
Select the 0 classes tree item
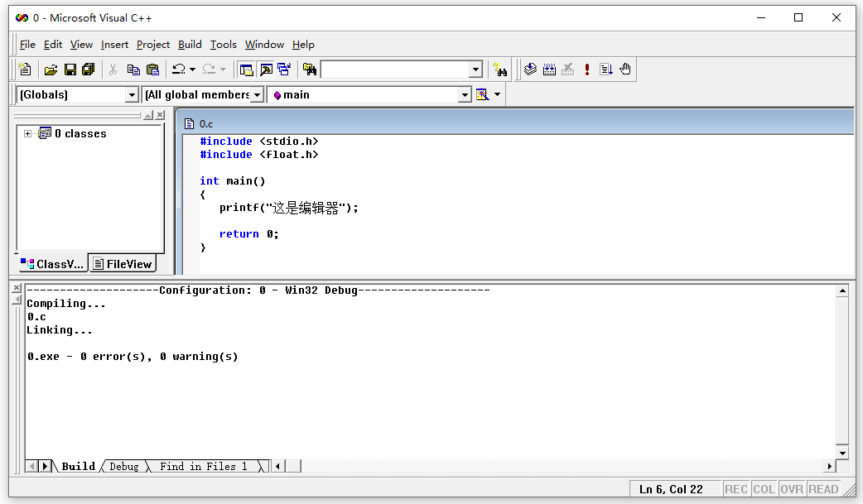click(x=80, y=134)
